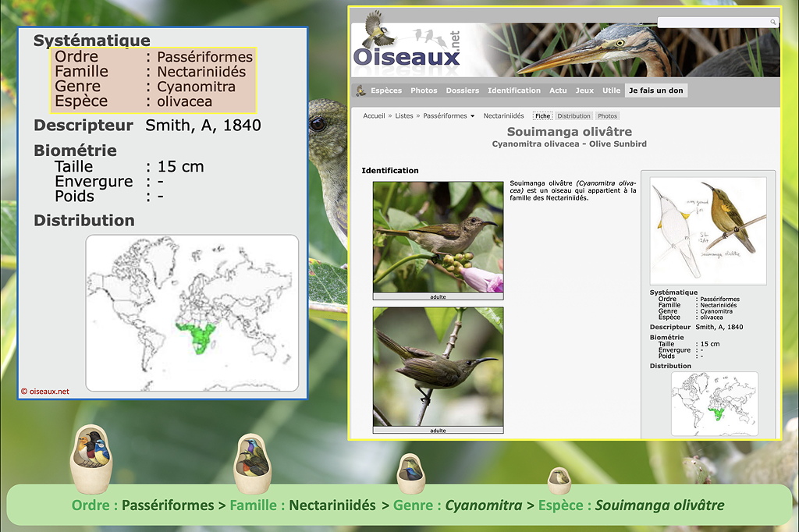
Task: Click into the site search field
Action: point(712,23)
